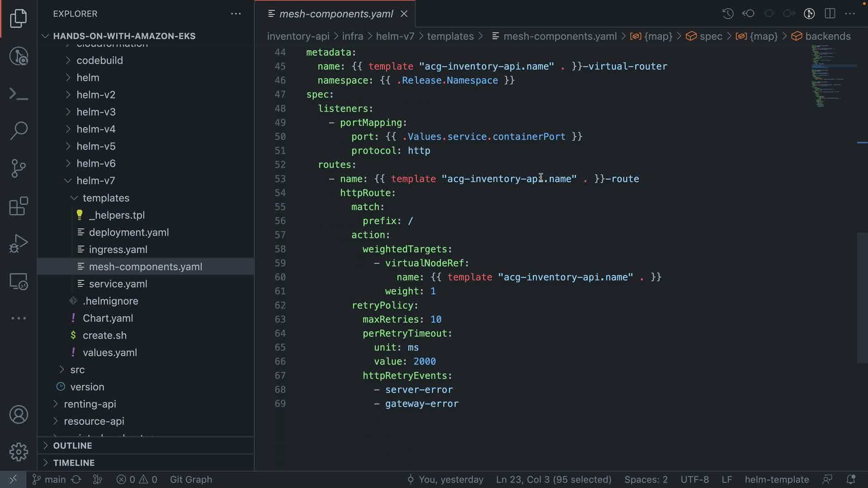The image size is (868, 488).
Task: Click the split editor right icon
Action: point(830,14)
